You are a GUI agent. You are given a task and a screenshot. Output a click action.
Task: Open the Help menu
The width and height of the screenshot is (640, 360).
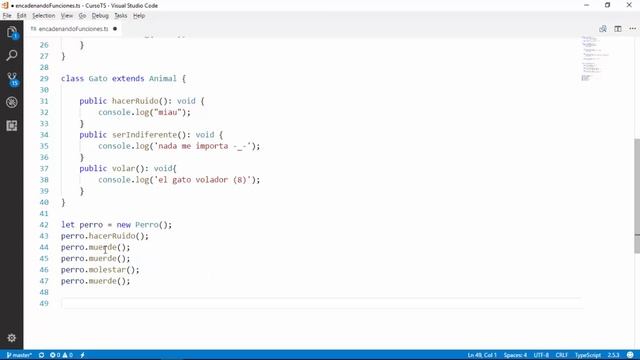[x=139, y=16]
